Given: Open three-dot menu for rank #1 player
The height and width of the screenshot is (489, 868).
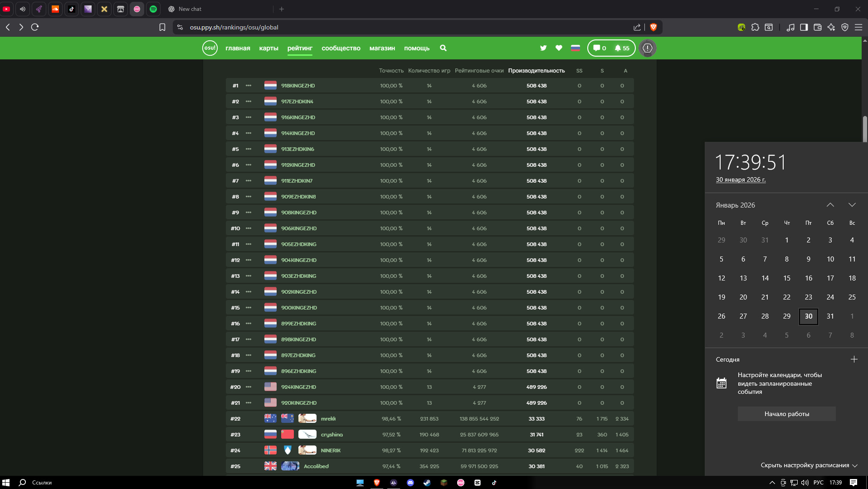Looking at the screenshot, I should [249, 86].
